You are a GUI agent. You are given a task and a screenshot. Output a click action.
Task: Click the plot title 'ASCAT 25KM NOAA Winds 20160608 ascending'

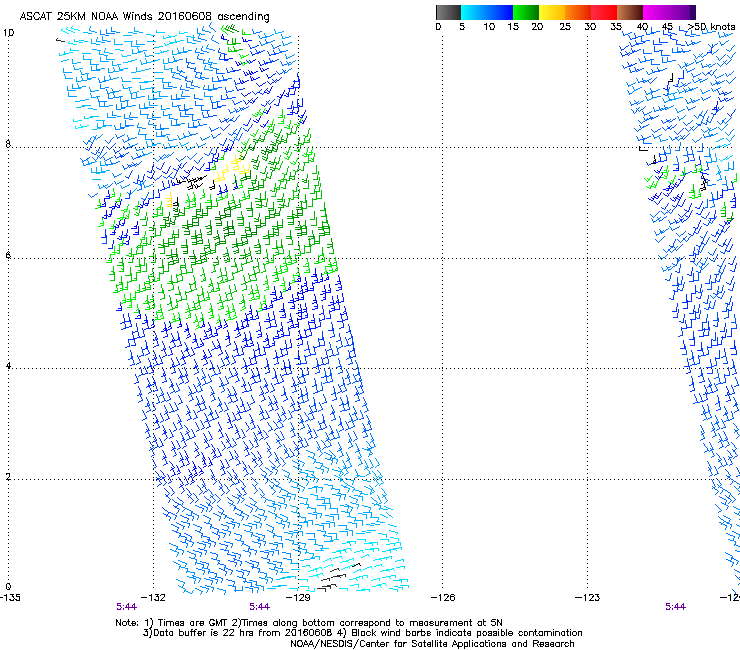144,17
